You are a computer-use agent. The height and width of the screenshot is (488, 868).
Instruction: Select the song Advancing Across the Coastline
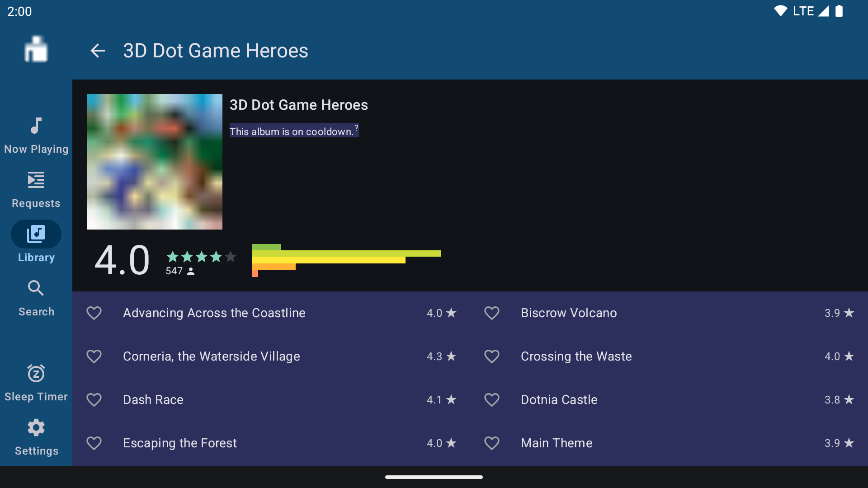(x=214, y=313)
